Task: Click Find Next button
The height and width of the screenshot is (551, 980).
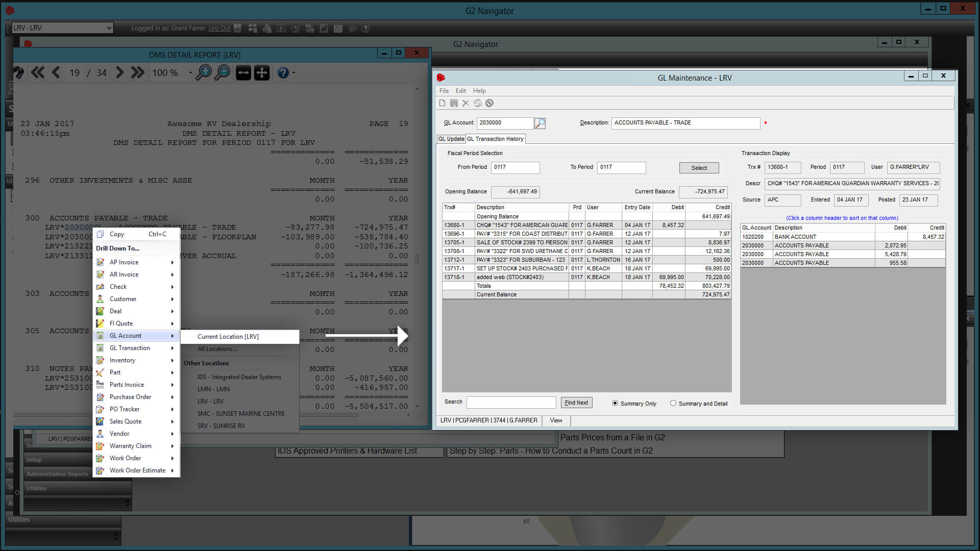Action: pyautogui.click(x=576, y=403)
